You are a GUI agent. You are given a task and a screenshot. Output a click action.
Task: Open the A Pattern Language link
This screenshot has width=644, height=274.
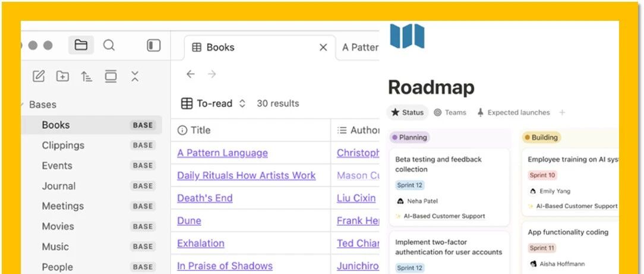(222, 153)
